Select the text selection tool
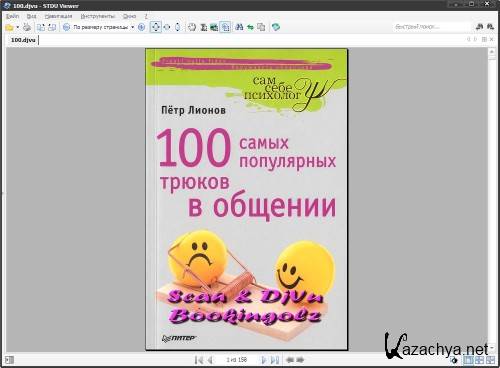The height and width of the screenshot is (368, 500). point(203,27)
